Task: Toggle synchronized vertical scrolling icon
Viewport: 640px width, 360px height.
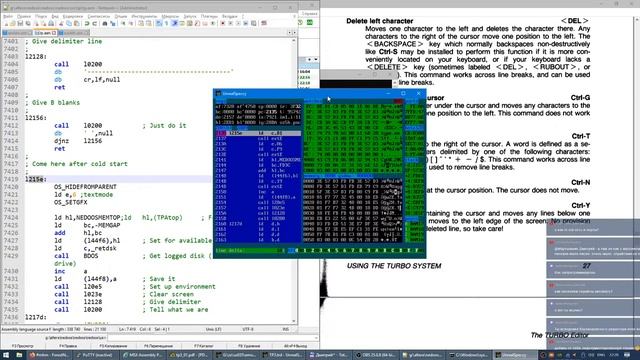Action: pos(140,23)
